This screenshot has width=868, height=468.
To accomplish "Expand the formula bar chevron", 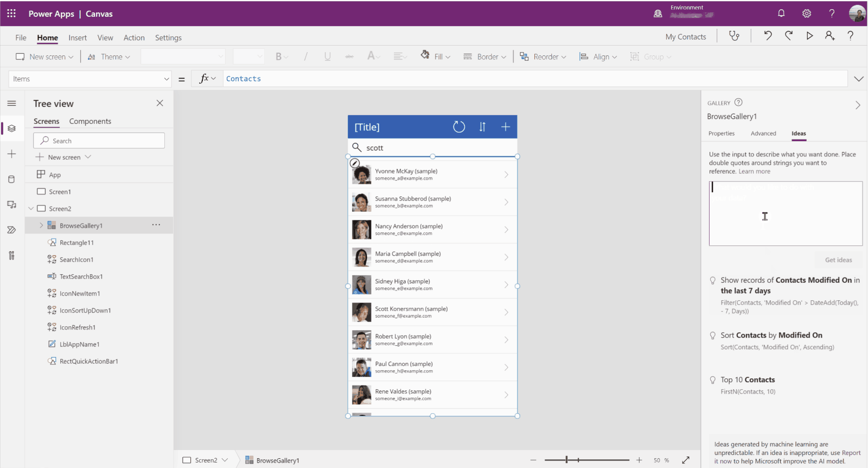I will click(858, 79).
